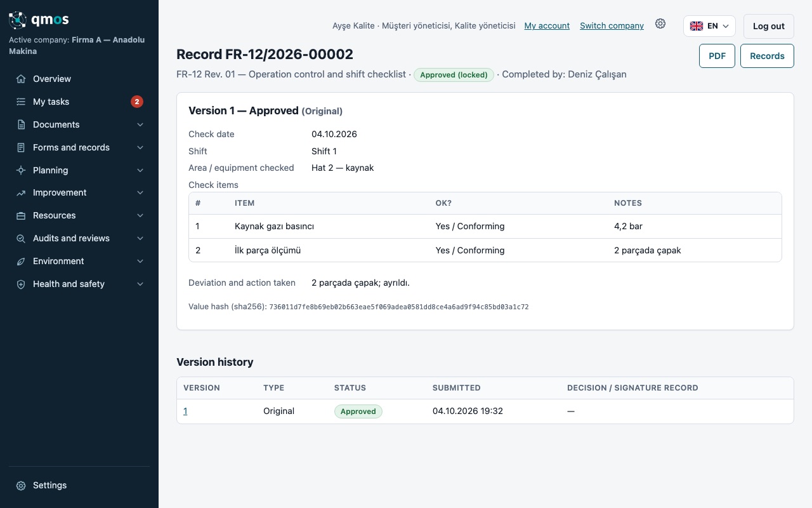Open the EN language dropdown
Viewport: 812px width, 508px height.
coord(709,26)
